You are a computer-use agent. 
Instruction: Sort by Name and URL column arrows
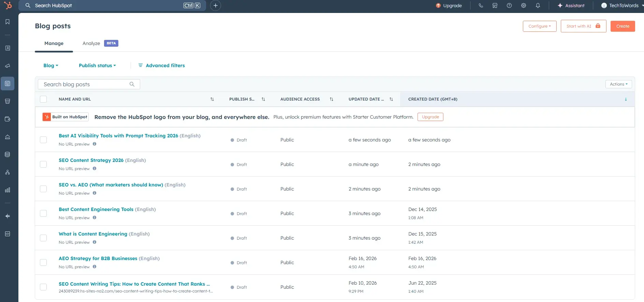[x=212, y=99]
